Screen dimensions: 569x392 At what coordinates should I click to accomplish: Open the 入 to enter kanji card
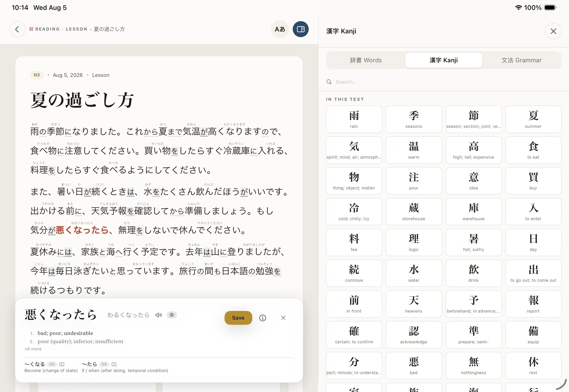pyautogui.click(x=533, y=212)
